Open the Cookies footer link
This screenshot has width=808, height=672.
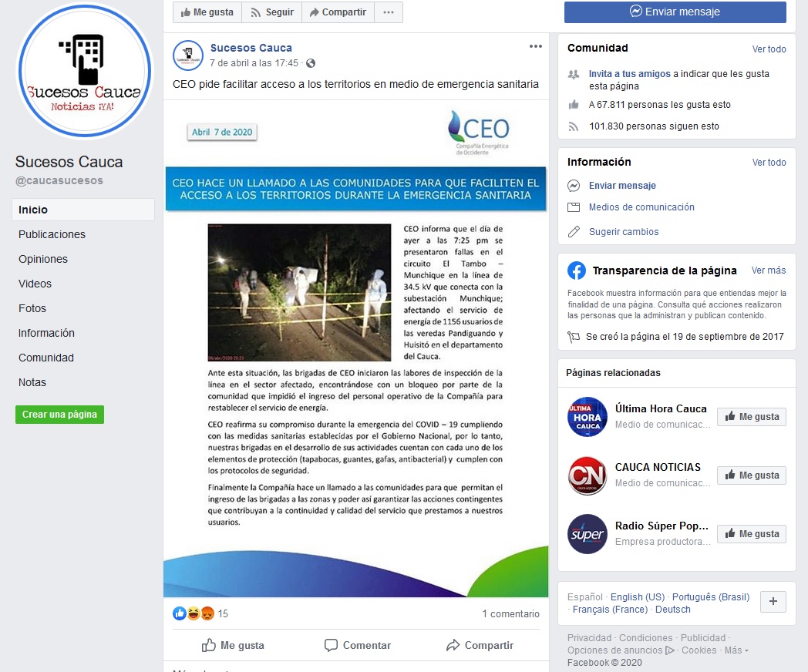699,650
